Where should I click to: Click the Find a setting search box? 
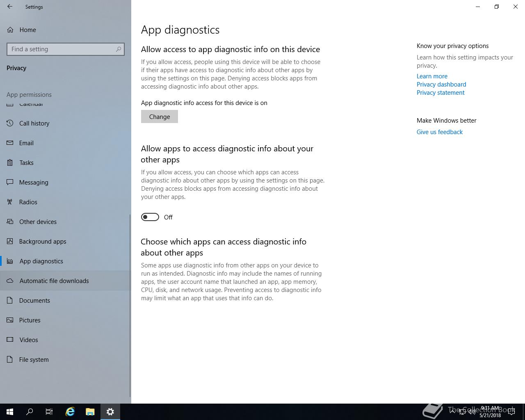[66, 49]
